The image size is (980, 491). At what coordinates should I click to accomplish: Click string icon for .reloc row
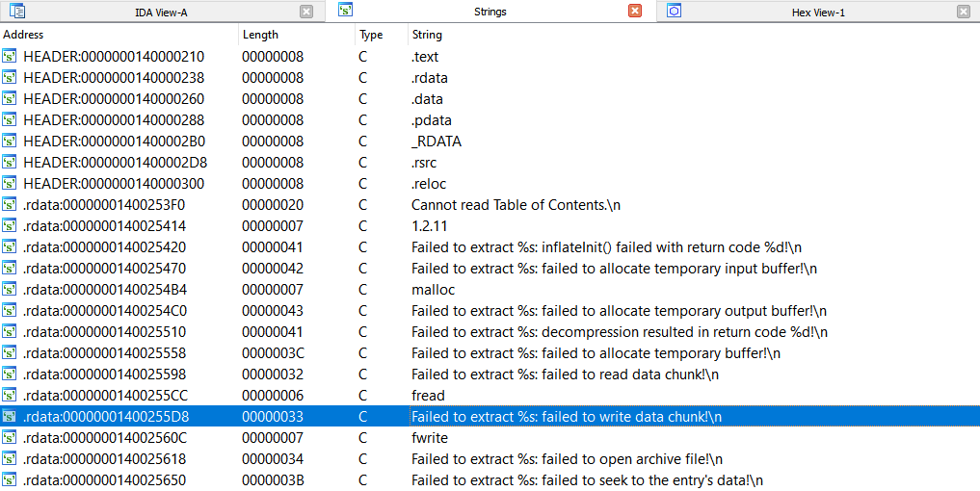tap(10, 184)
